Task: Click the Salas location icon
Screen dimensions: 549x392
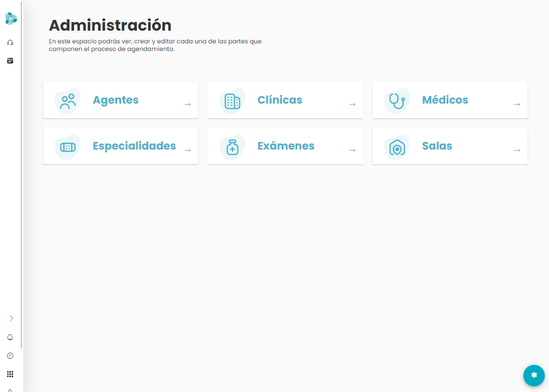Action: coord(397,147)
